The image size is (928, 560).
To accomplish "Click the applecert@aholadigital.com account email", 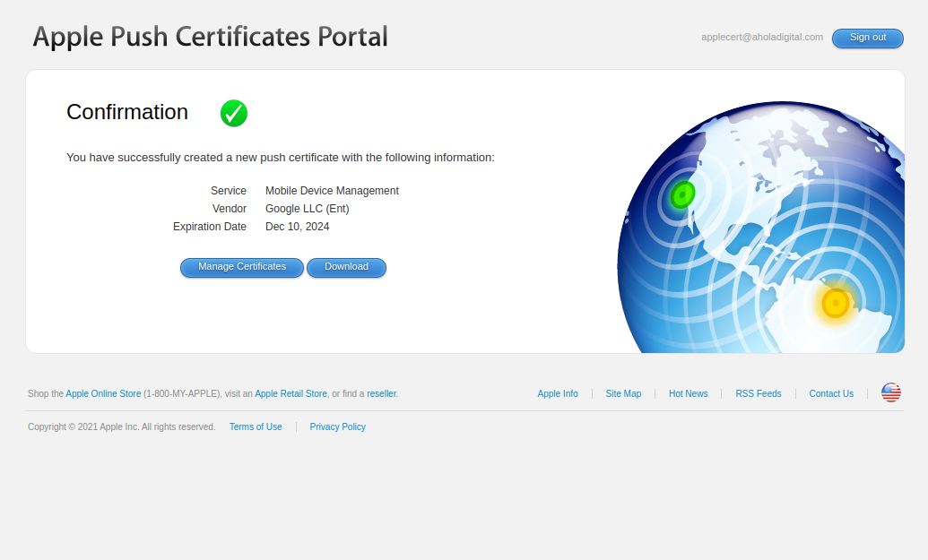I will [762, 38].
